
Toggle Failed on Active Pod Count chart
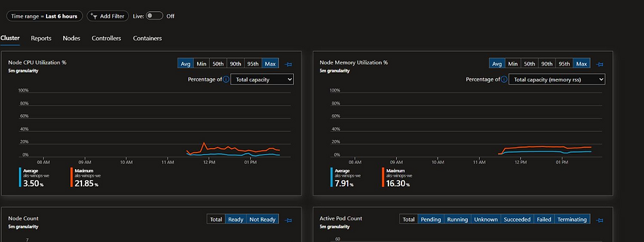(x=544, y=220)
